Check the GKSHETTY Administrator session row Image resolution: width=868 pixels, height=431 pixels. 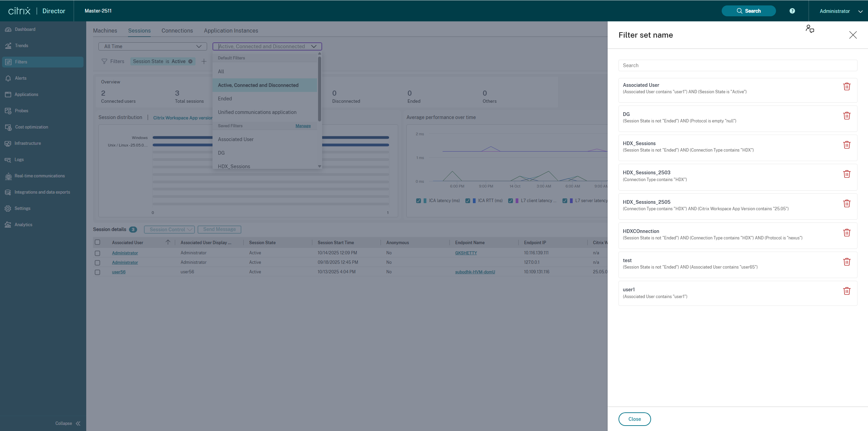(97, 253)
